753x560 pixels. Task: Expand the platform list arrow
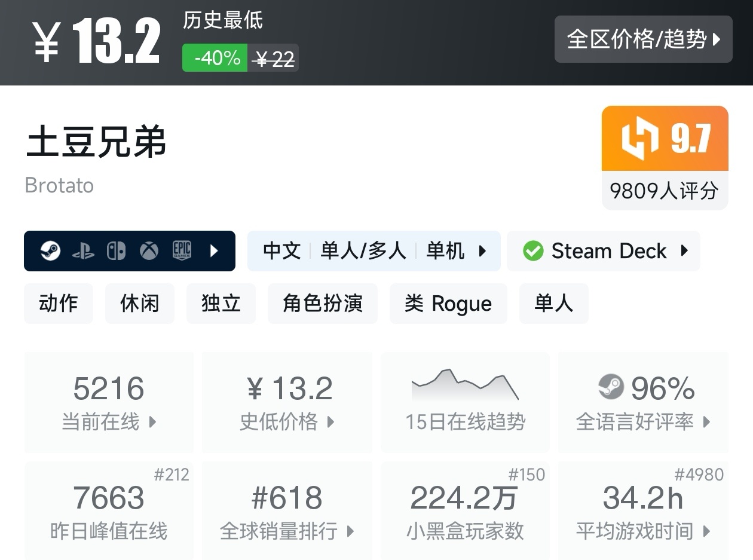point(214,251)
